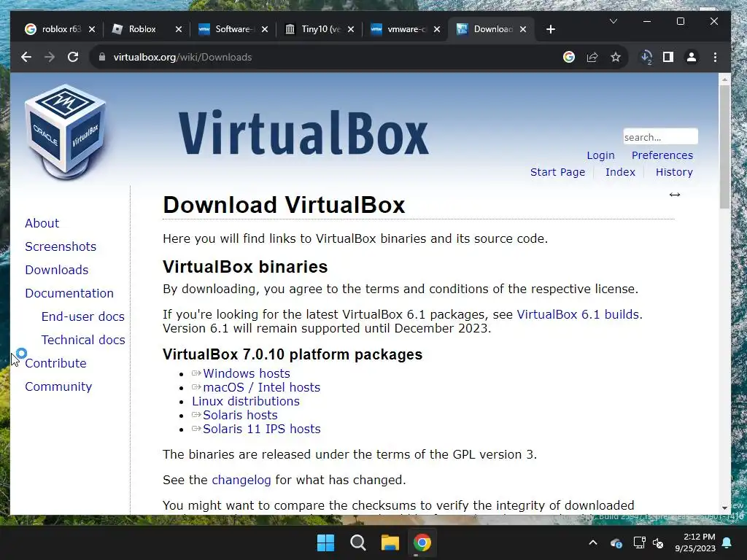
Task: Open Windows taskbar search
Action: coord(357,542)
